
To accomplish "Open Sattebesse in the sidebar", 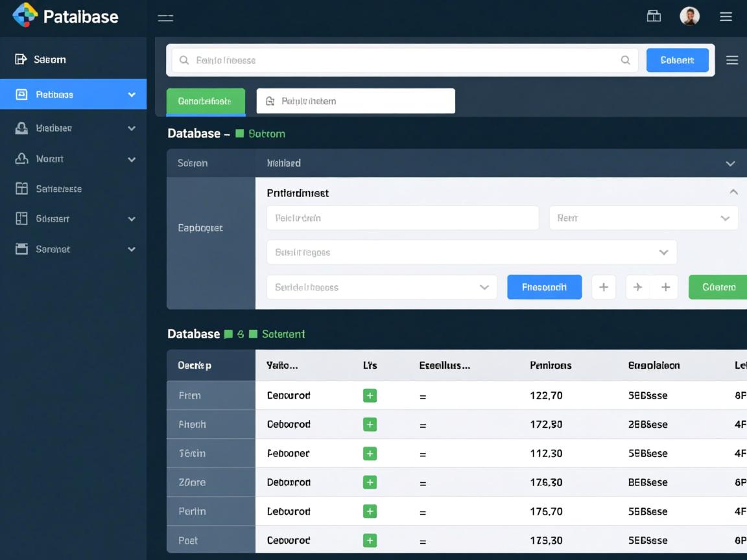I will tap(58, 189).
